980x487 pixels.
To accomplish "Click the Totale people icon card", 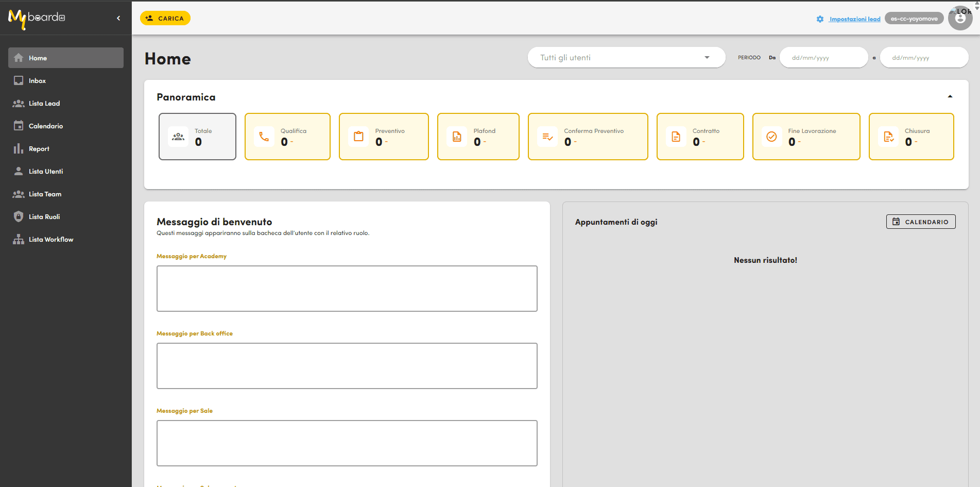I will click(x=197, y=137).
